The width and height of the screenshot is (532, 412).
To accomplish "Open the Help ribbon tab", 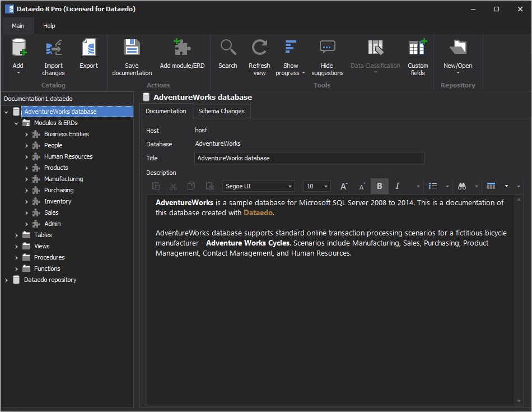I will [x=49, y=26].
